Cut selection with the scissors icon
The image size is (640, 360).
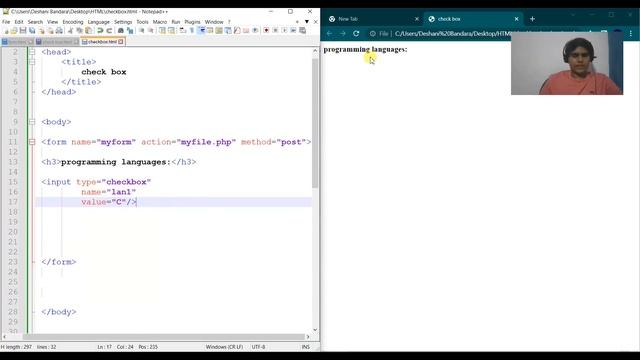[71, 31]
